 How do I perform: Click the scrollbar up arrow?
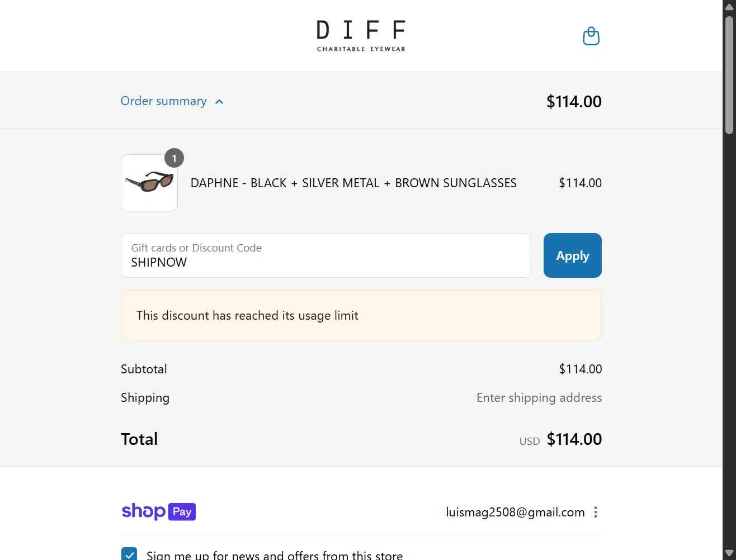point(729,6)
